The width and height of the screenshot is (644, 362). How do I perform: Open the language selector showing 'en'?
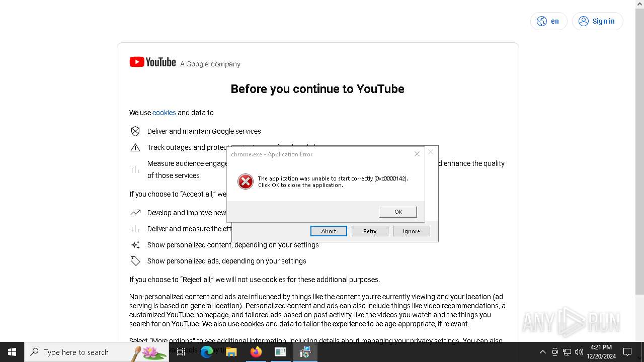548,21
